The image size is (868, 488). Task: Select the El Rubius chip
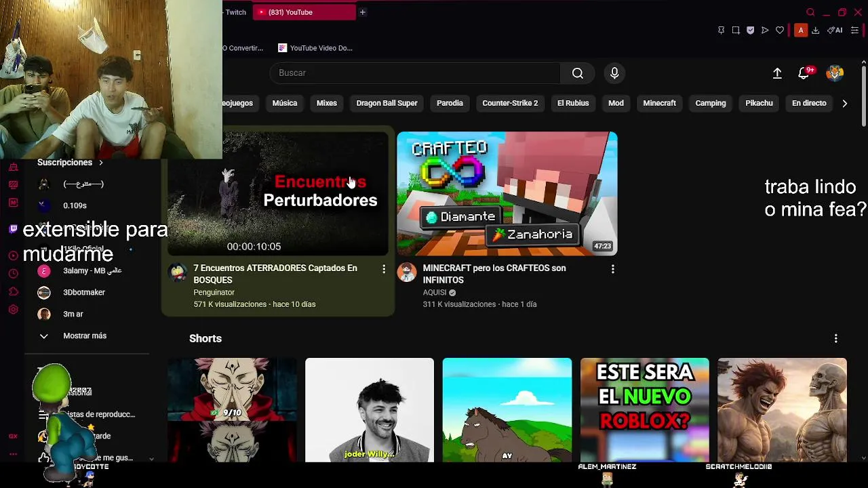pos(573,103)
